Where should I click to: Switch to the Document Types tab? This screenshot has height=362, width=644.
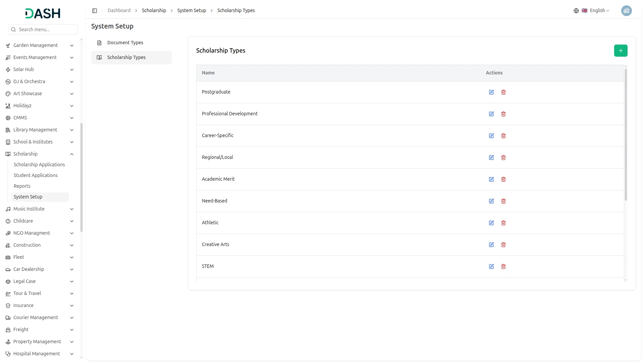tap(125, 43)
